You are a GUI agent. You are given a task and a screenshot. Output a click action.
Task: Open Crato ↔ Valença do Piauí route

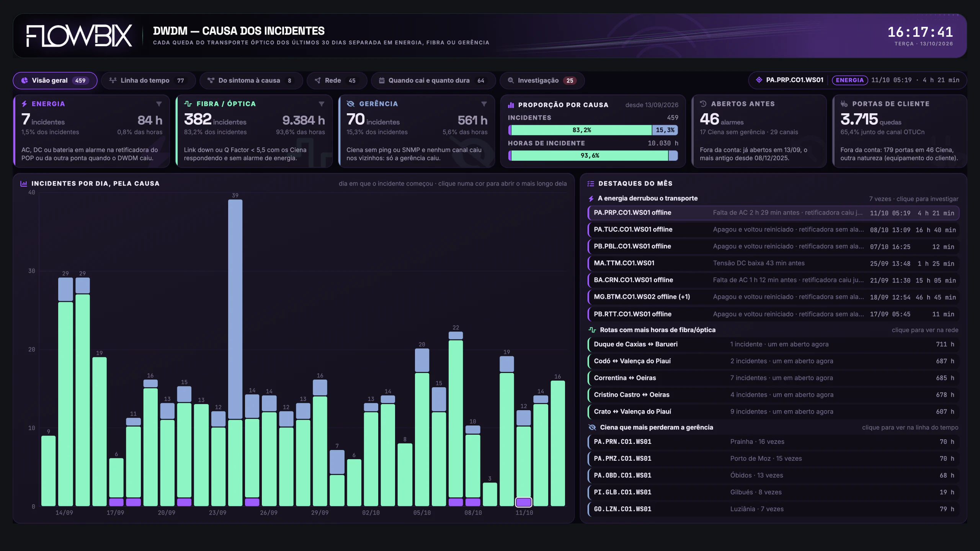pos(774,412)
